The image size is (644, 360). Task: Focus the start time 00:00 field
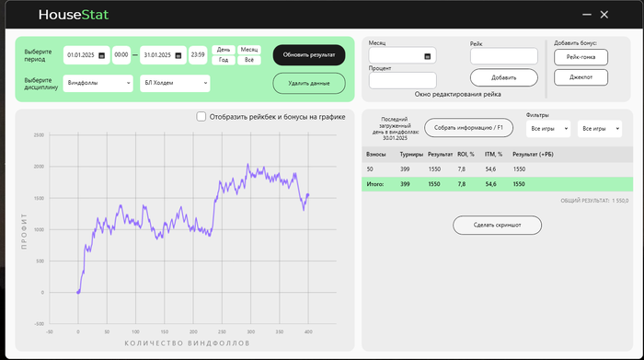(x=121, y=55)
